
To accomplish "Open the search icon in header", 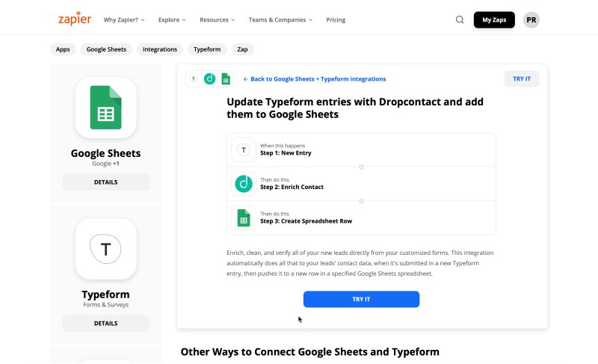I will click(460, 19).
